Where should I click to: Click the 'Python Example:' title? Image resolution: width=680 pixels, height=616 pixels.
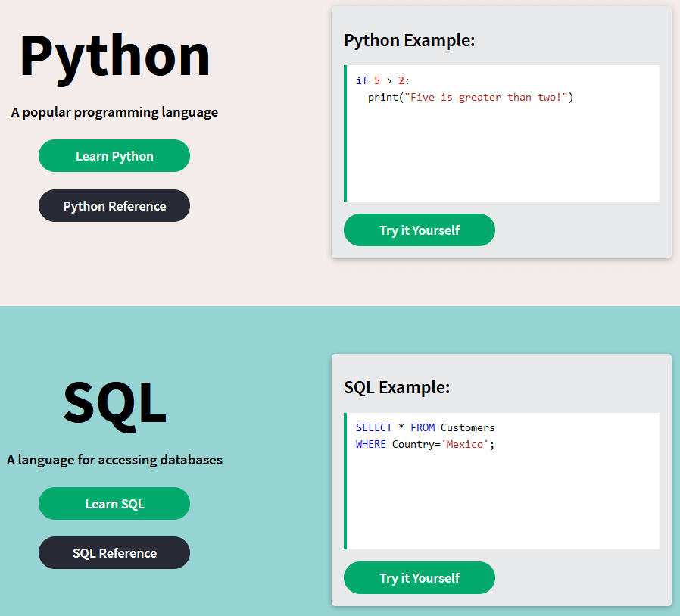(x=409, y=40)
